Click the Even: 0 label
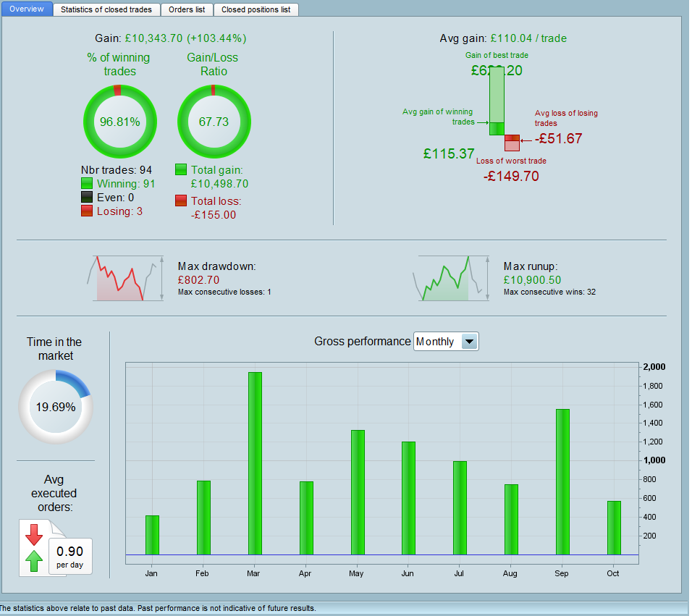Image resolution: width=692 pixels, height=616 pixels. click(x=116, y=197)
